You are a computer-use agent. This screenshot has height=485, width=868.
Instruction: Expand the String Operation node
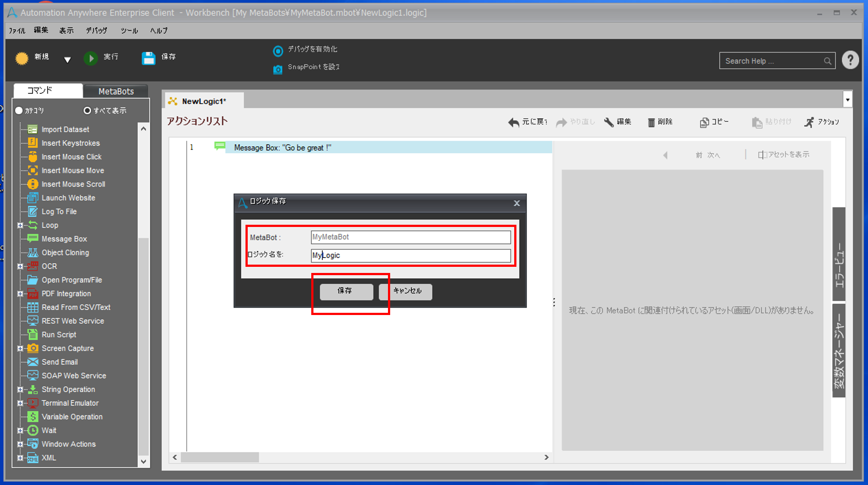pyautogui.click(x=20, y=389)
